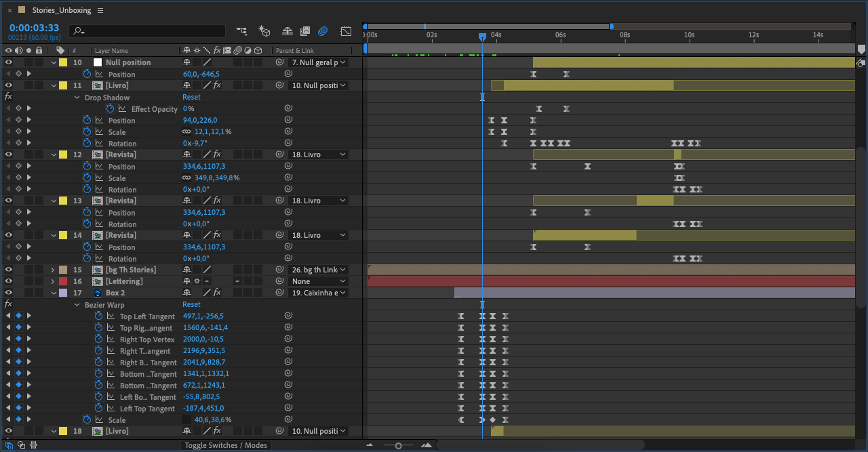Viewport: 868px width, 452px height.
Task: Click the current timecode 0:00:03:33
Action: coord(34,28)
